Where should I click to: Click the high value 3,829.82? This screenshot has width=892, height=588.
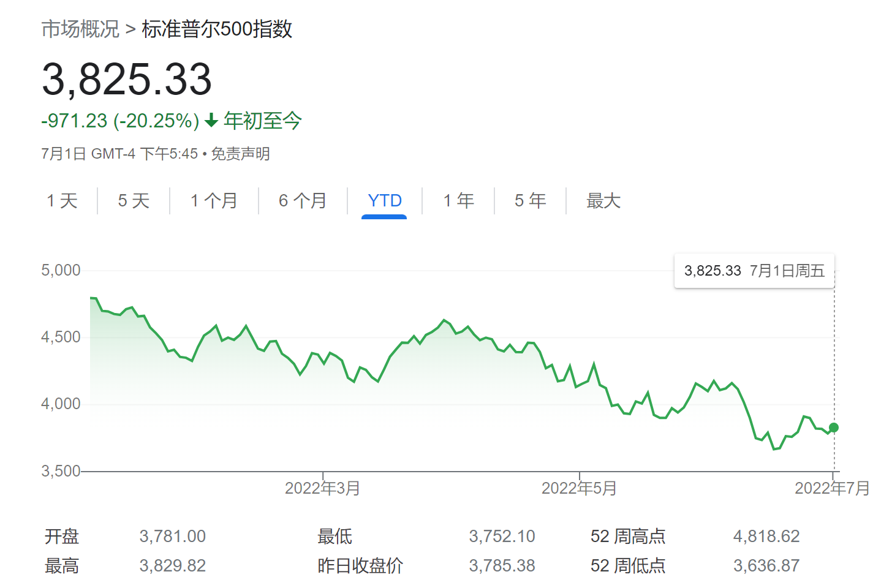[x=173, y=566]
